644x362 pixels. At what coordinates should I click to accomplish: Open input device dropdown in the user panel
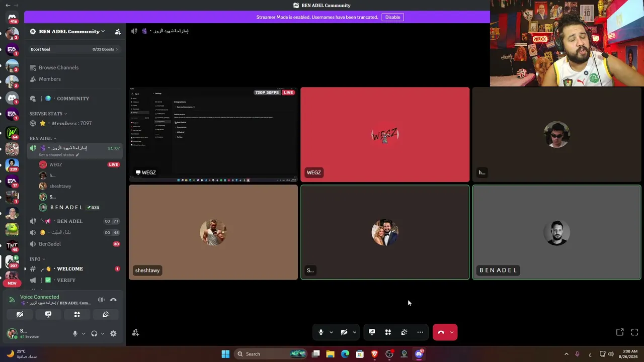(x=84, y=333)
